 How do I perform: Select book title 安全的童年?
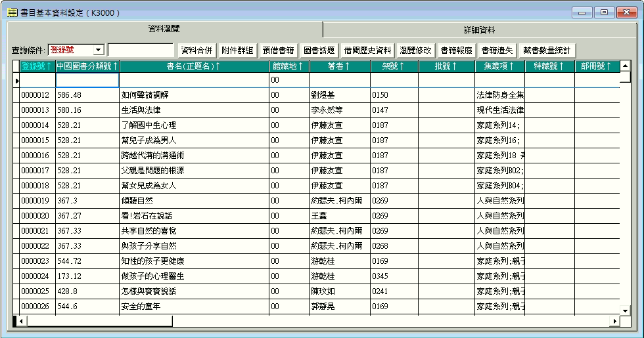[x=141, y=306]
